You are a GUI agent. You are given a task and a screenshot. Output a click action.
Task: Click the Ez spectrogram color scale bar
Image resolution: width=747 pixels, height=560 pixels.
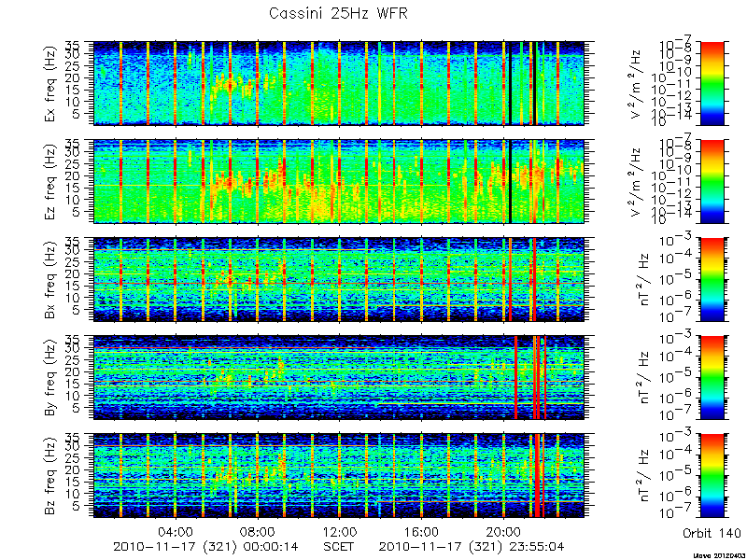click(x=712, y=181)
